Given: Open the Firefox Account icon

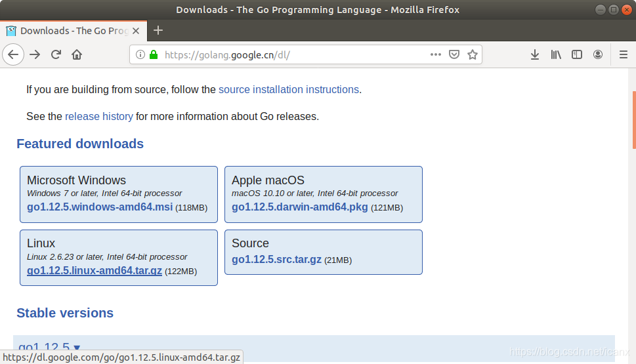Looking at the screenshot, I should point(598,54).
